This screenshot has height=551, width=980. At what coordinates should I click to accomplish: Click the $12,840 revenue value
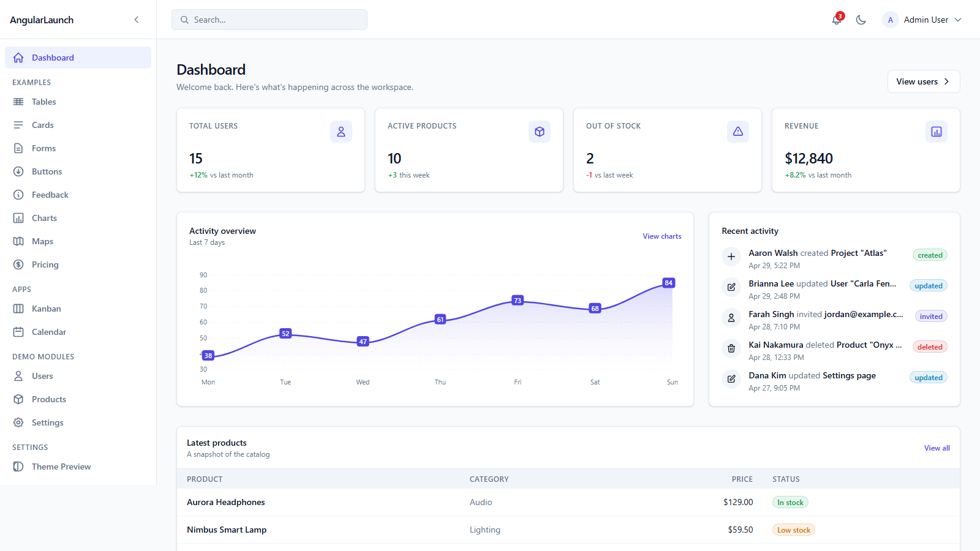click(809, 159)
